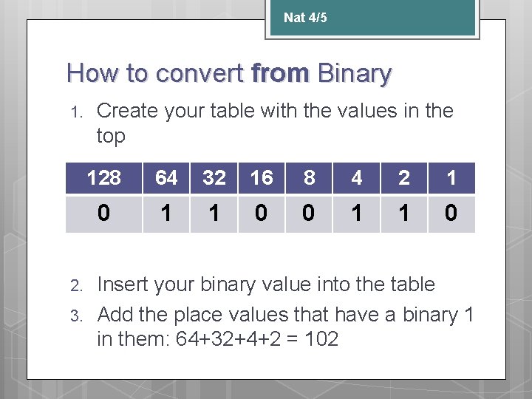Click the 8 place value header cell
Image resolution: width=532 pixels, height=399 pixels.
click(309, 178)
